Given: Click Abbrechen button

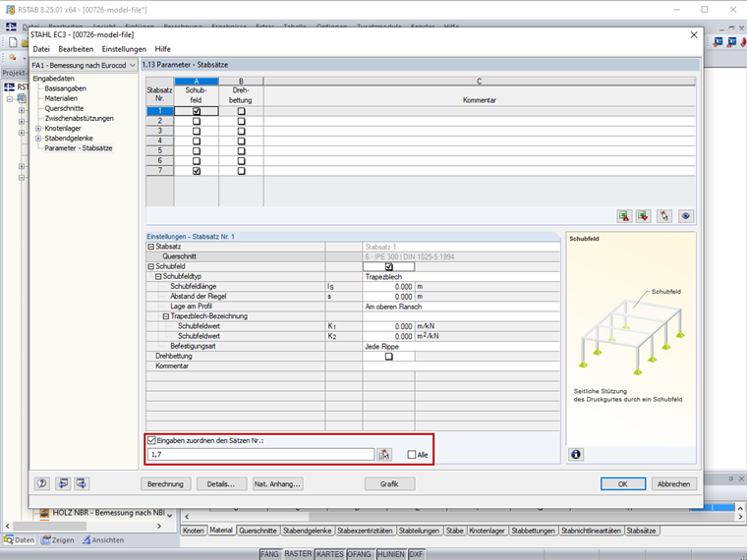Looking at the screenshot, I should (x=673, y=483).
